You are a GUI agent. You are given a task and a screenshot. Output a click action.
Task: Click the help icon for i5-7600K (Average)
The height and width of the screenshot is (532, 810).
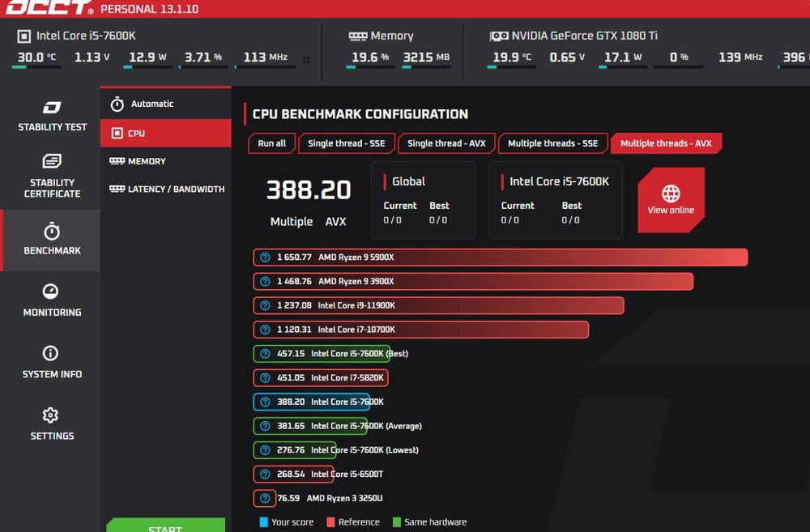click(265, 426)
